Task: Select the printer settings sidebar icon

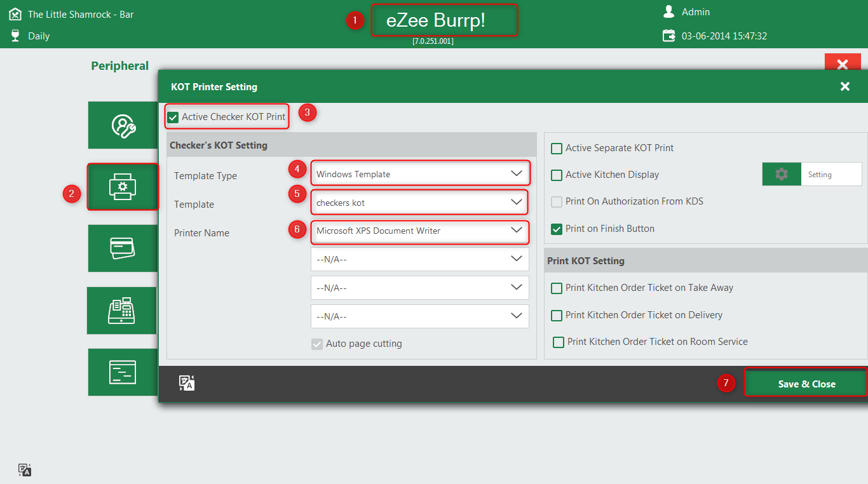Action: click(x=123, y=187)
